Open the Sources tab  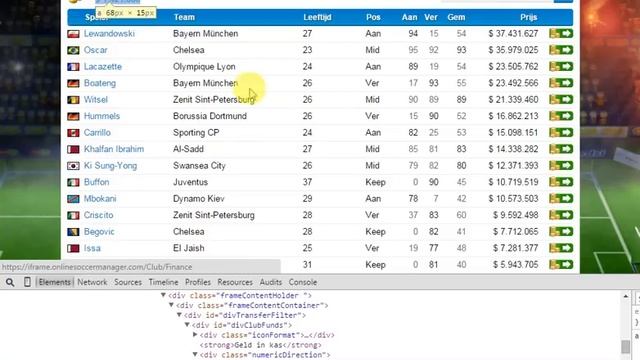pyautogui.click(x=128, y=282)
